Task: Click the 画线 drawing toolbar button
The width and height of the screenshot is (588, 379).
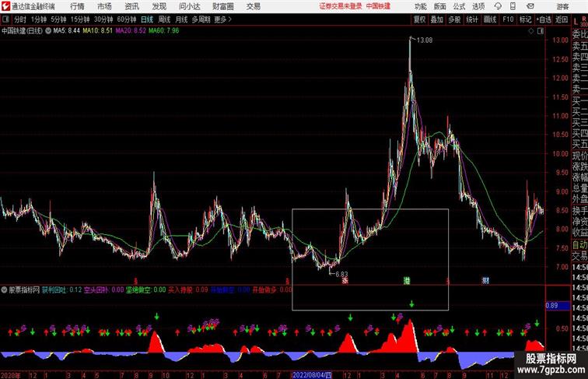Action: coord(490,19)
